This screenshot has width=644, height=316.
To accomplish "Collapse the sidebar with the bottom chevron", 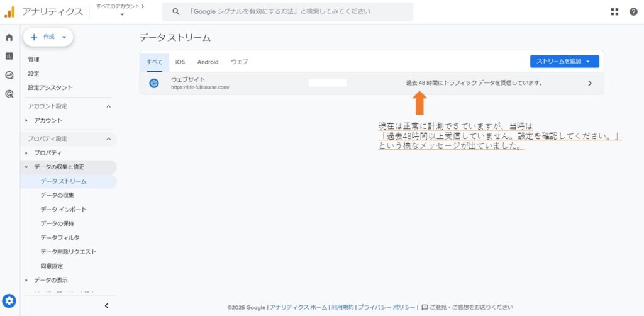I will (106, 305).
